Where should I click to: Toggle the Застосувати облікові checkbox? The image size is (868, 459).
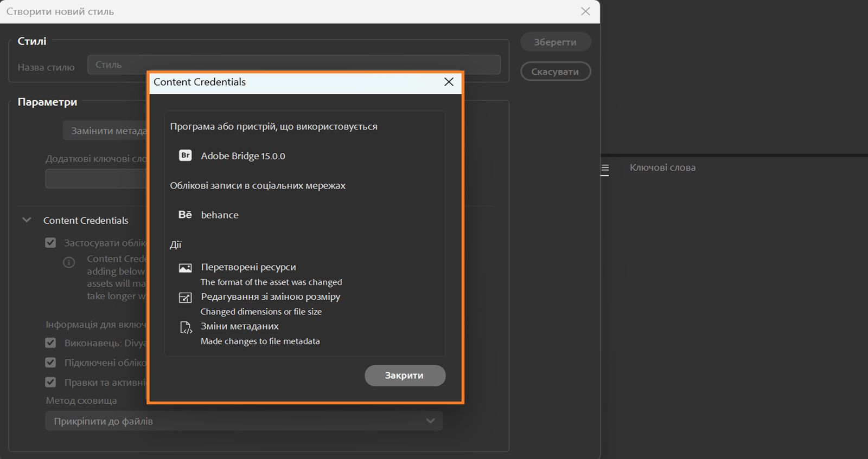point(50,243)
